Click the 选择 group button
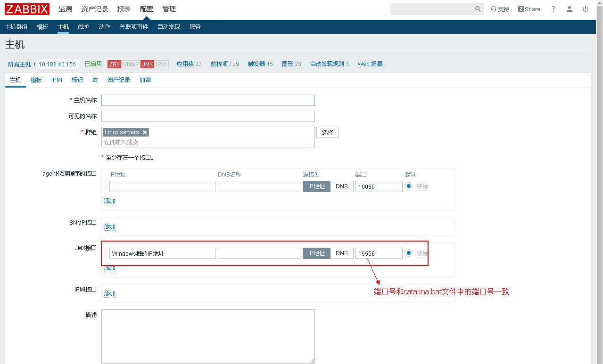603x364 pixels. [x=328, y=132]
